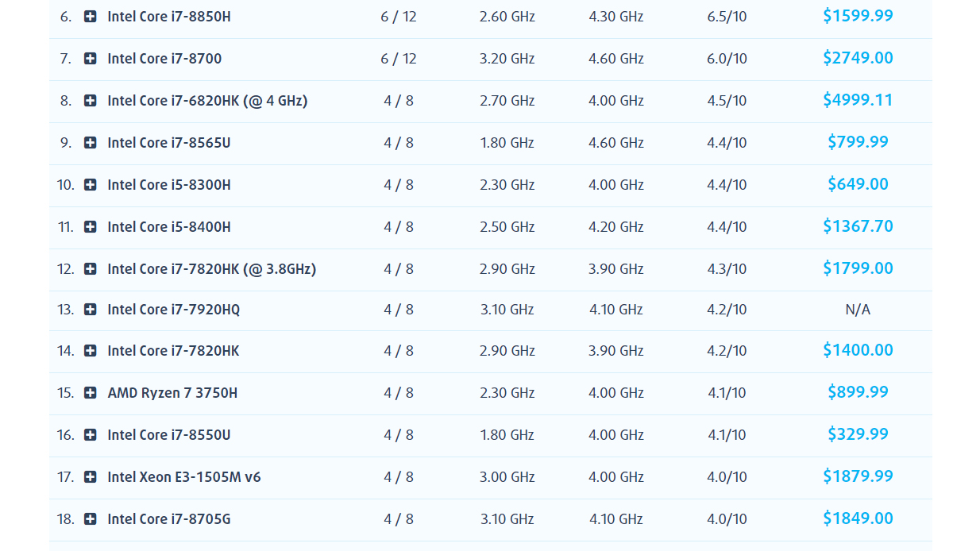Viewport: 980px width, 551px height.
Task: Select the Intel Core i7-7820HK name
Action: click(x=172, y=351)
